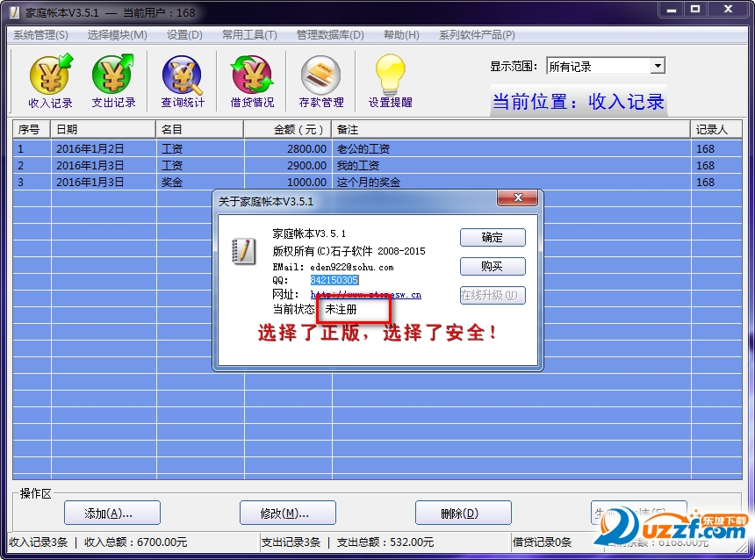Open the 设置(D) menu
The height and width of the screenshot is (560, 755).
(x=184, y=35)
